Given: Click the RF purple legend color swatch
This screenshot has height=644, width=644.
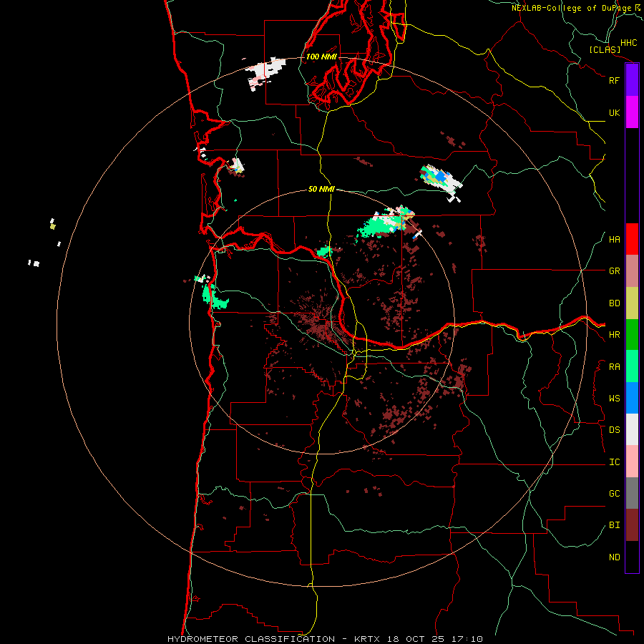Looking at the screenshot, I should coord(632,80).
